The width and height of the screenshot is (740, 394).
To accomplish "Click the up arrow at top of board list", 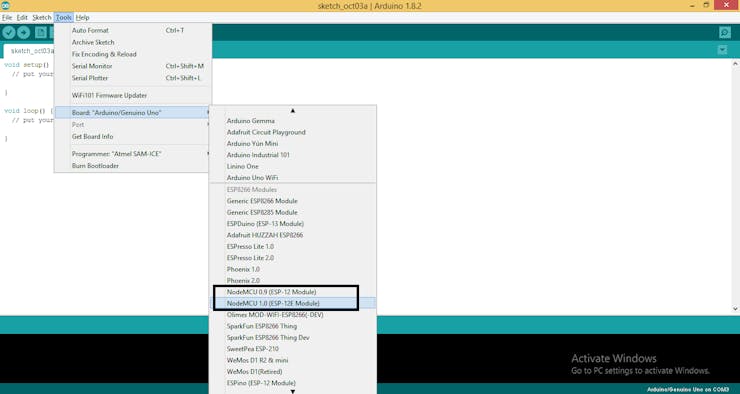I will tap(293, 110).
